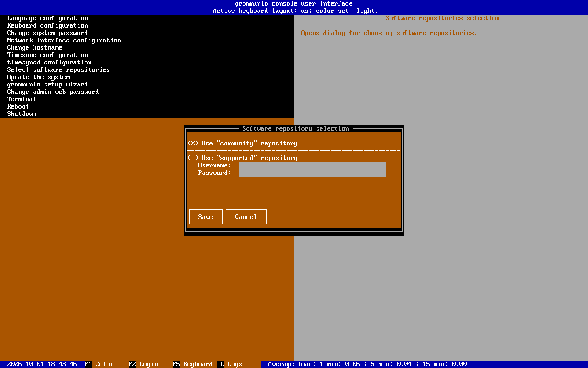Open Language configuration menu entry

[x=48, y=18]
